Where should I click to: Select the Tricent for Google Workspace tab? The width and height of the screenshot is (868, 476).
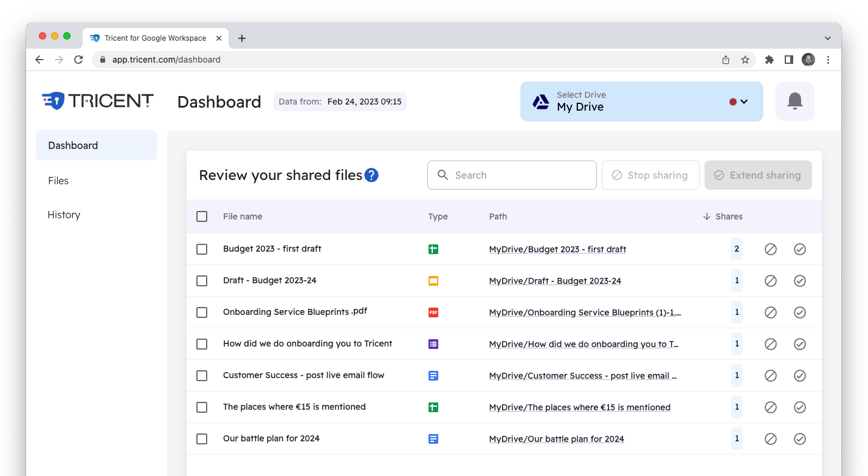[156, 38]
